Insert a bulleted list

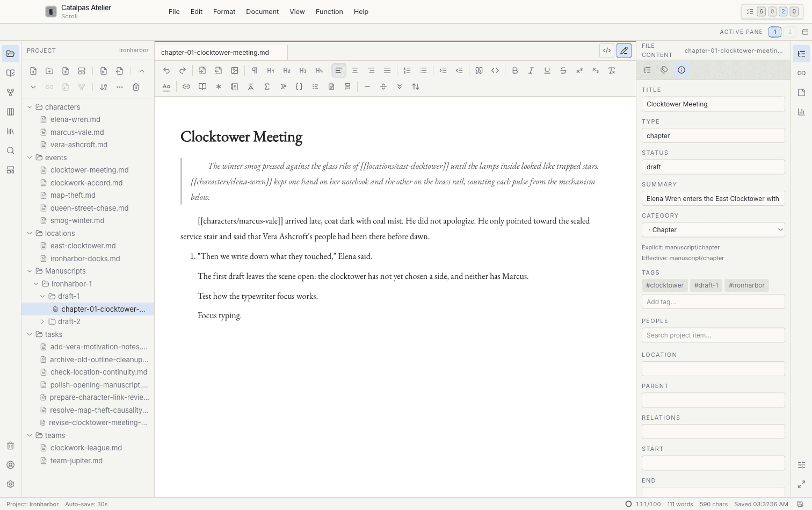(x=423, y=70)
